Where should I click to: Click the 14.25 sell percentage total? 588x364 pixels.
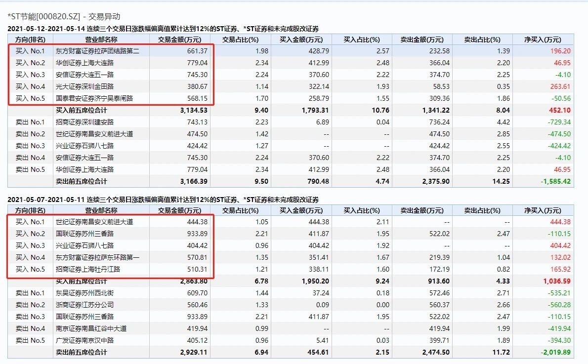[501, 181]
